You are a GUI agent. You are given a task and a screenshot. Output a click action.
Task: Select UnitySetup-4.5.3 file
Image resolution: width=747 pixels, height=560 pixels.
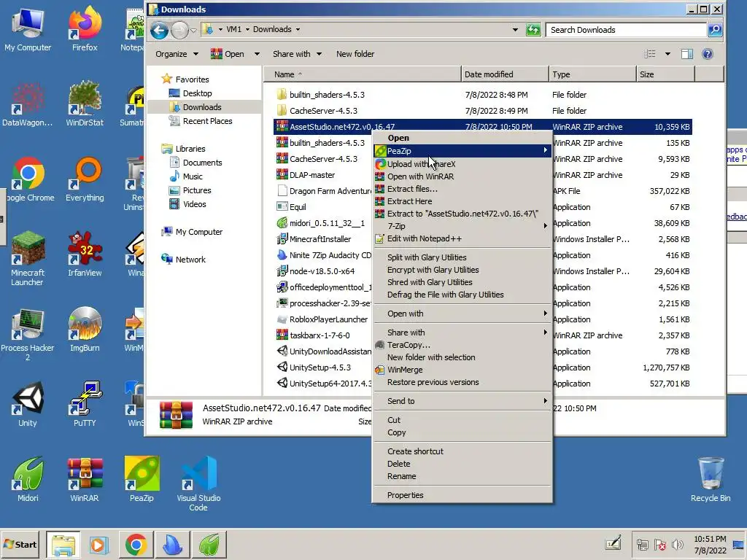[320, 367]
